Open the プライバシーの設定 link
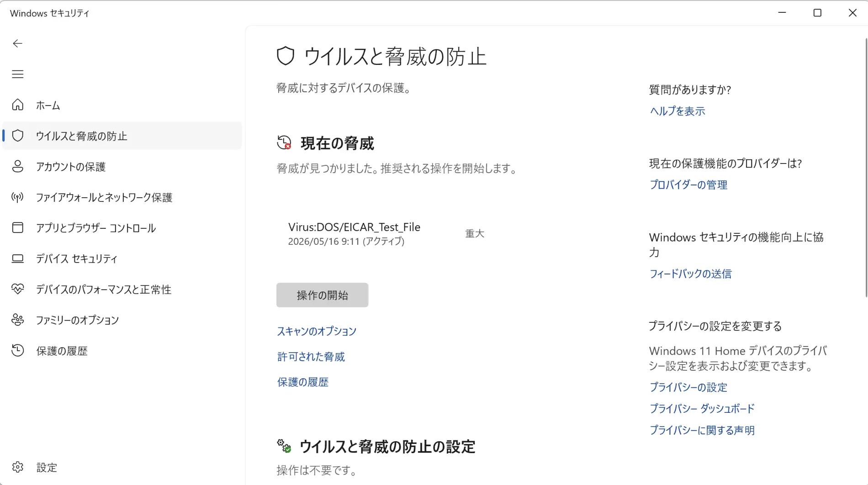Viewport: 868px width, 485px height. [688, 387]
